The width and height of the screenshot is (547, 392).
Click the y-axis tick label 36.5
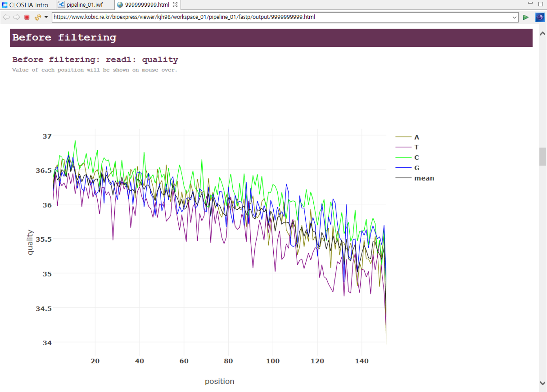coord(44,171)
